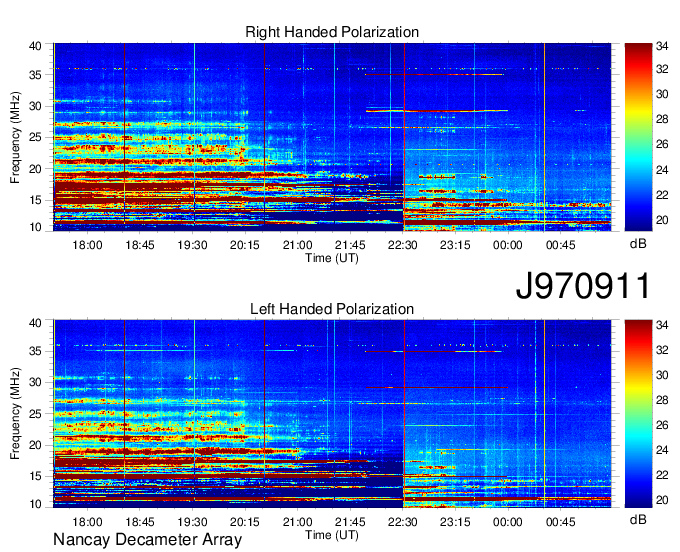This screenshot has width=680, height=552.
Task: Click the lower plot's Frequency (MHz) axis label
Action: click(15, 414)
